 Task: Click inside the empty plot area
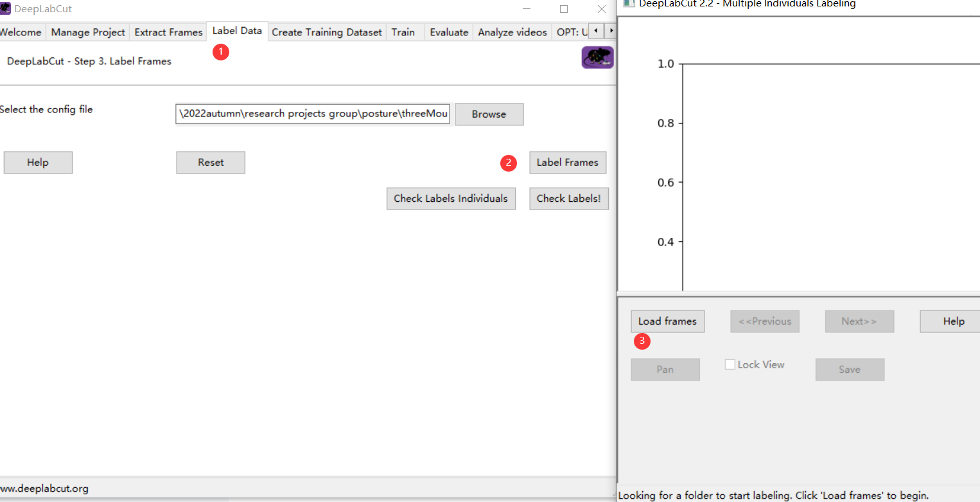click(831, 177)
